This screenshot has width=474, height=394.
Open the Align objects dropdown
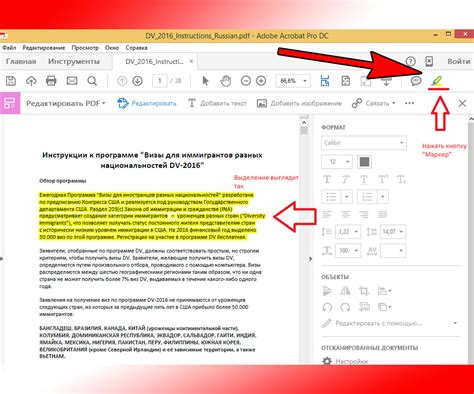pyautogui.click(x=384, y=291)
